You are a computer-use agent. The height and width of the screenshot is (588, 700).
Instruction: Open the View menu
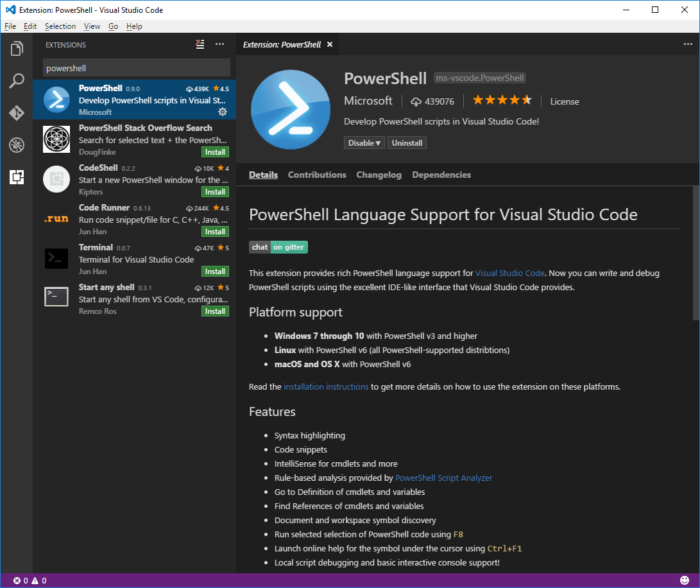point(92,26)
